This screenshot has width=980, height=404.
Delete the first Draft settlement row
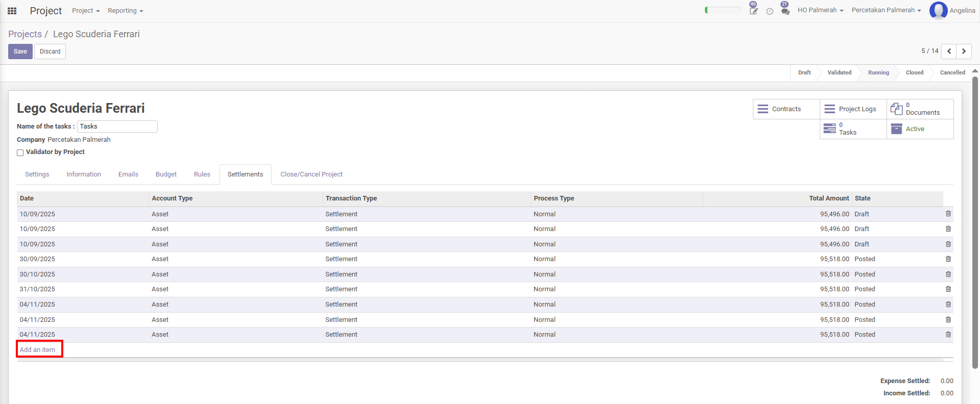(948, 214)
